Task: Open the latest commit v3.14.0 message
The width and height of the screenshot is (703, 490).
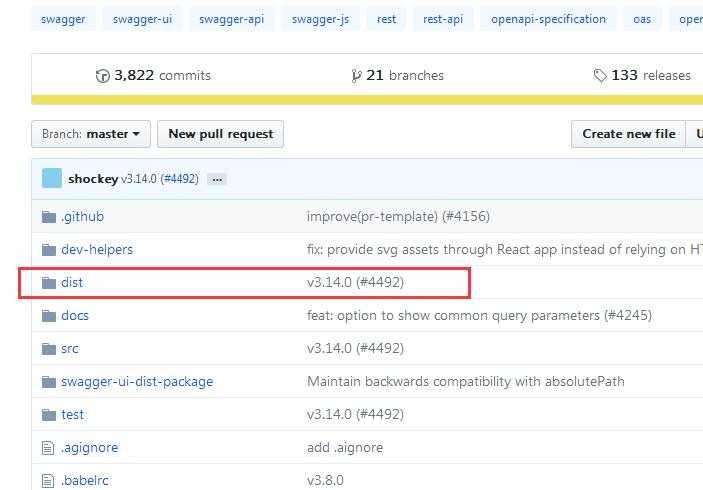Action: (x=139, y=179)
